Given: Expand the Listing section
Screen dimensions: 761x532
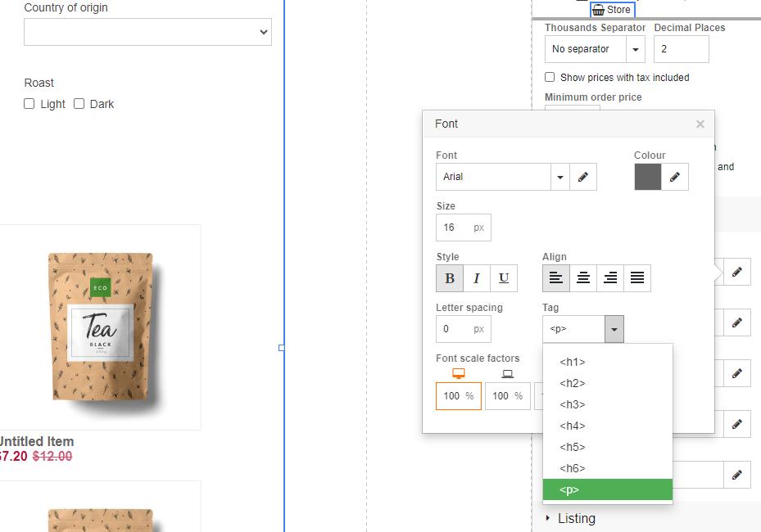Looking at the screenshot, I should coord(576,518).
